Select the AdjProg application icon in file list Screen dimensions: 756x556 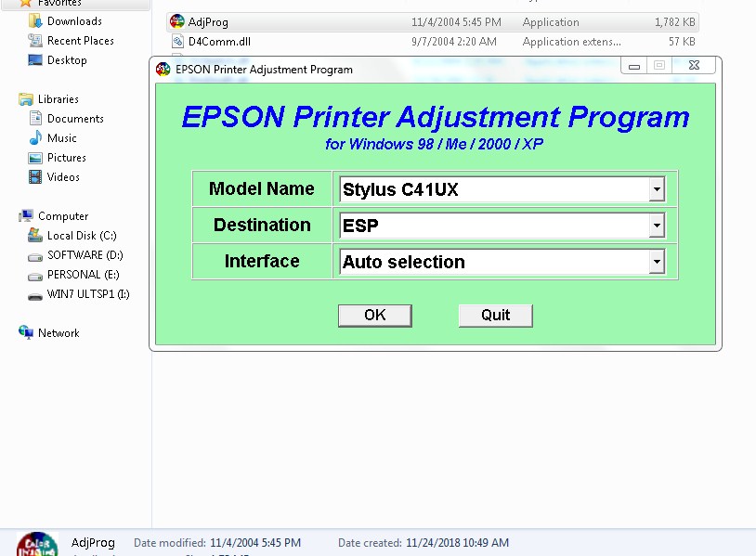click(177, 21)
